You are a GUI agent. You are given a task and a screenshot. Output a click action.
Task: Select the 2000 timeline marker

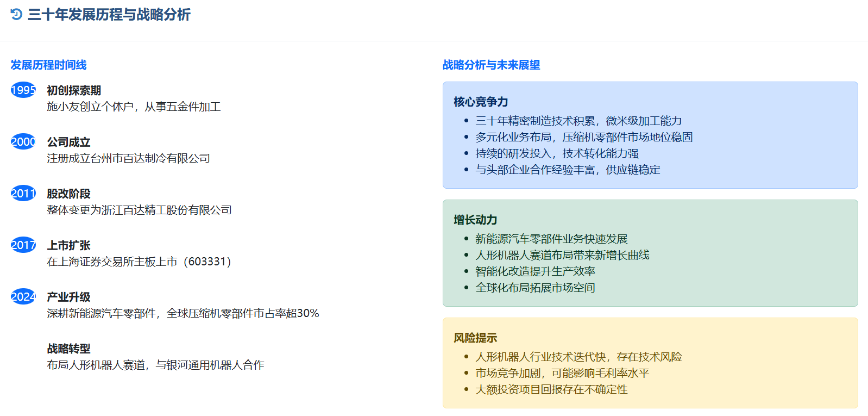pyautogui.click(x=23, y=141)
